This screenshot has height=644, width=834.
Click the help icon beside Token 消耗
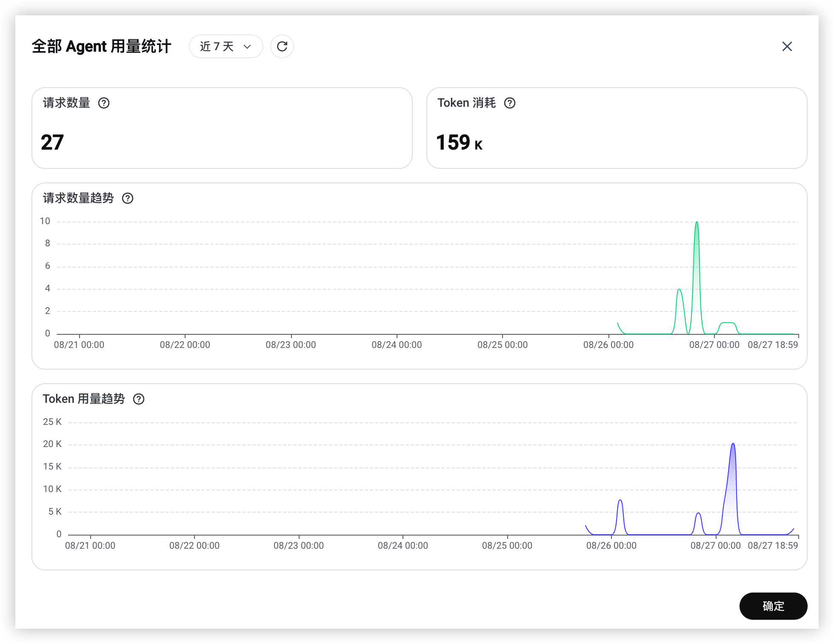pyautogui.click(x=510, y=103)
